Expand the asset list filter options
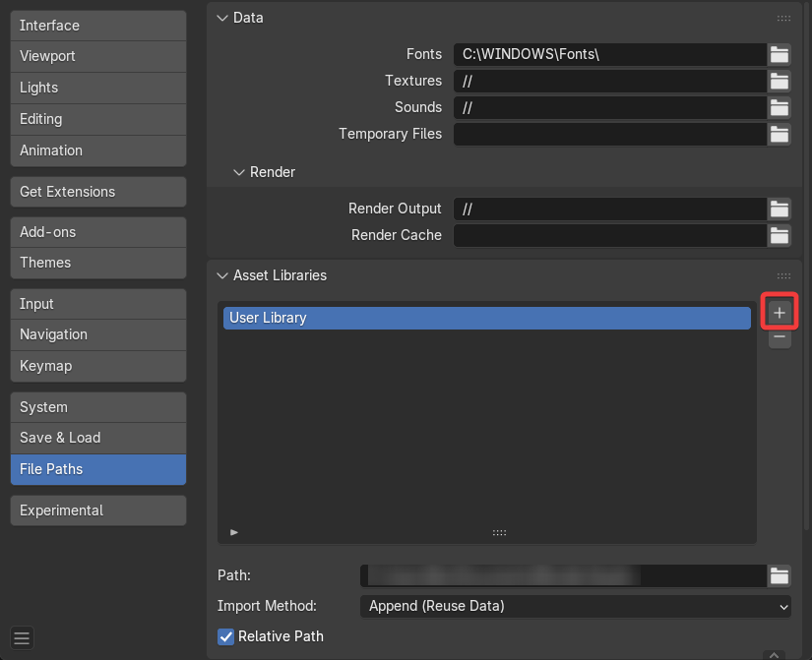The width and height of the screenshot is (812, 660). tap(234, 532)
